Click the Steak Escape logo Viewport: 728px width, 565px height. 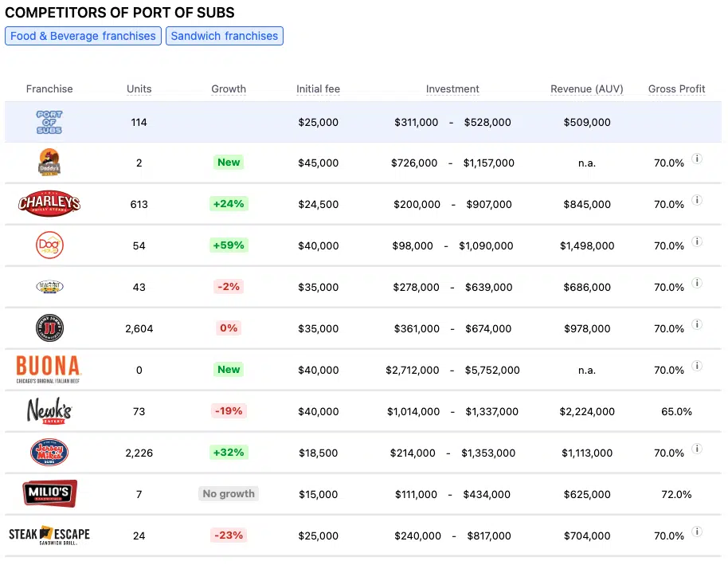(49, 535)
